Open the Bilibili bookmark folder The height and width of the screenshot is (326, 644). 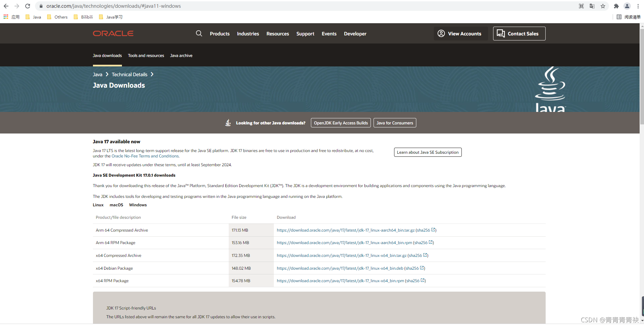pos(83,17)
